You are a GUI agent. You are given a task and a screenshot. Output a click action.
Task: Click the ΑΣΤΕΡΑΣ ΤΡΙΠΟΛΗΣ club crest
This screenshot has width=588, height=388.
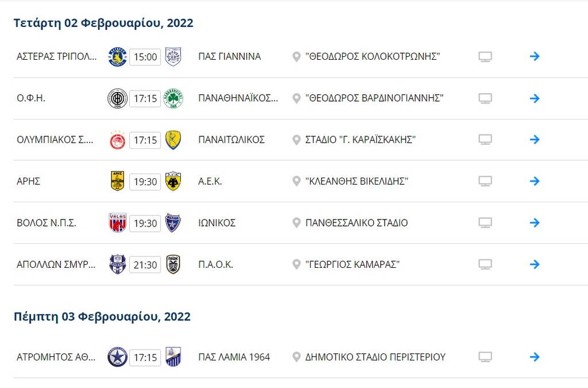point(117,56)
